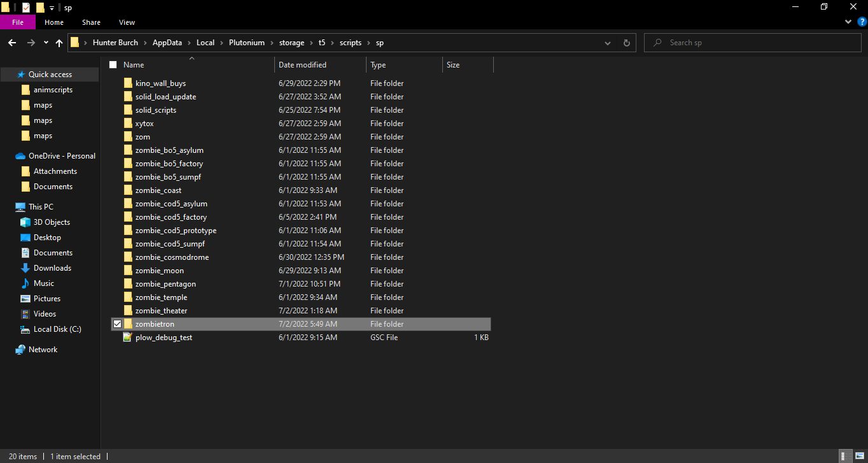This screenshot has height=463, width=868.
Task: Click the 3D Objects icon in sidebar
Action: tap(25, 222)
